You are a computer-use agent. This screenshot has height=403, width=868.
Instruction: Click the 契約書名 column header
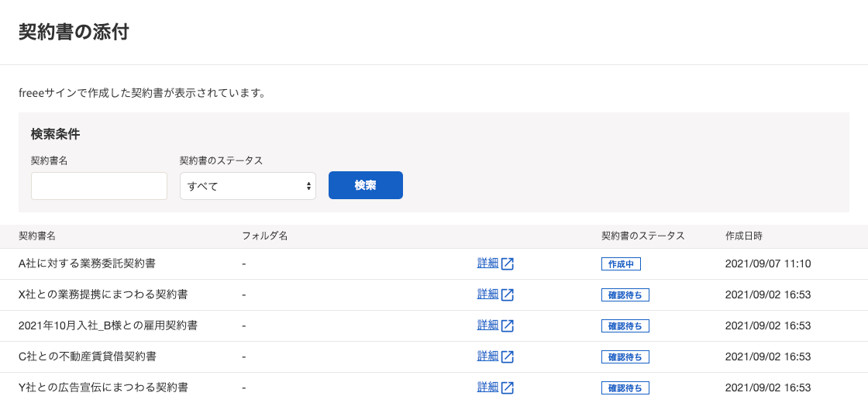point(37,236)
